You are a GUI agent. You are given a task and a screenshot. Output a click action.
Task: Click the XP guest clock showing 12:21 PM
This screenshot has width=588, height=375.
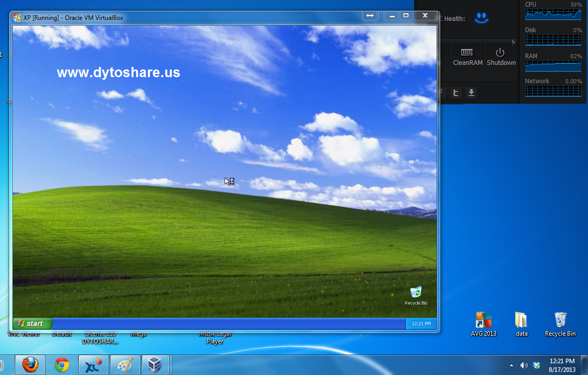click(x=421, y=324)
